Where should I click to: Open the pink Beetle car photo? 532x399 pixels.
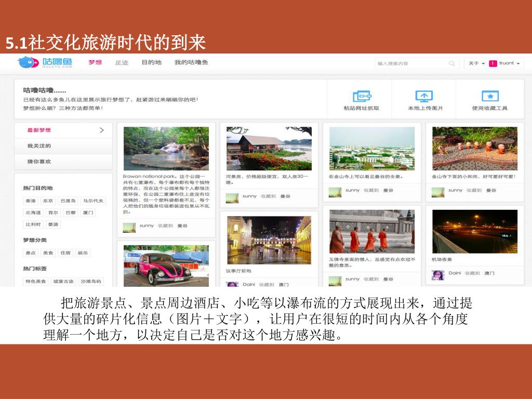[x=166, y=266]
